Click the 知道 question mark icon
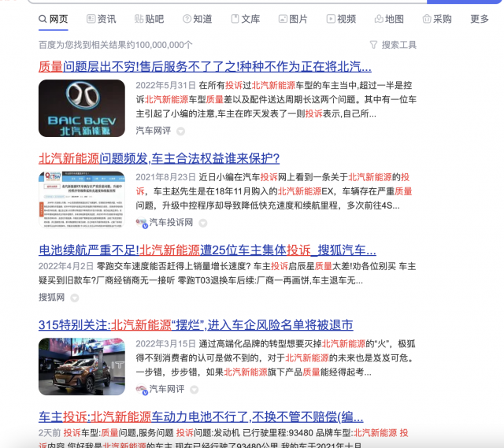 [187, 19]
